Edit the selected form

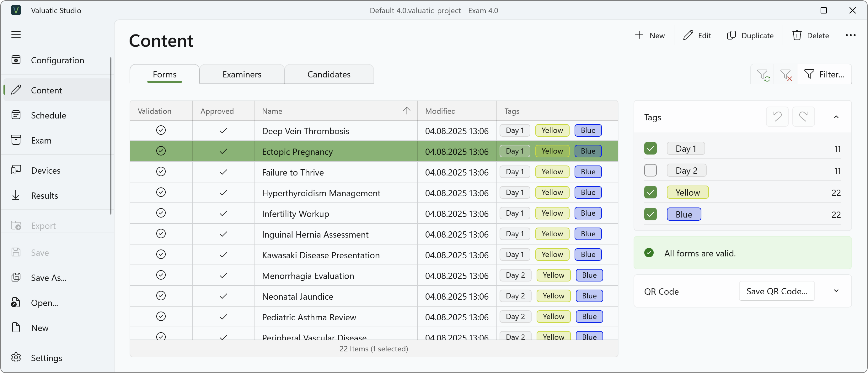(x=697, y=35)
